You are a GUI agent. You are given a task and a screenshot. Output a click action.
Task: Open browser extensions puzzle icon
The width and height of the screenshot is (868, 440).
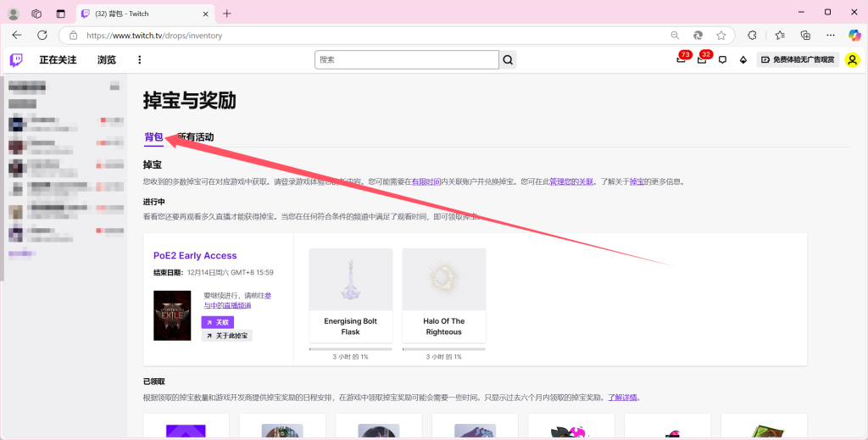click(752, 36)
